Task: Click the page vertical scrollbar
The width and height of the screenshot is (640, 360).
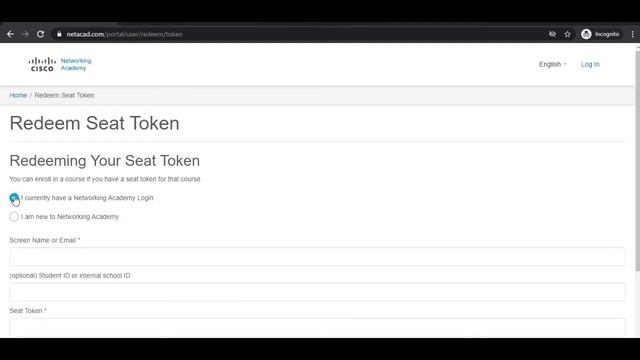Action: tap(638, 159)
